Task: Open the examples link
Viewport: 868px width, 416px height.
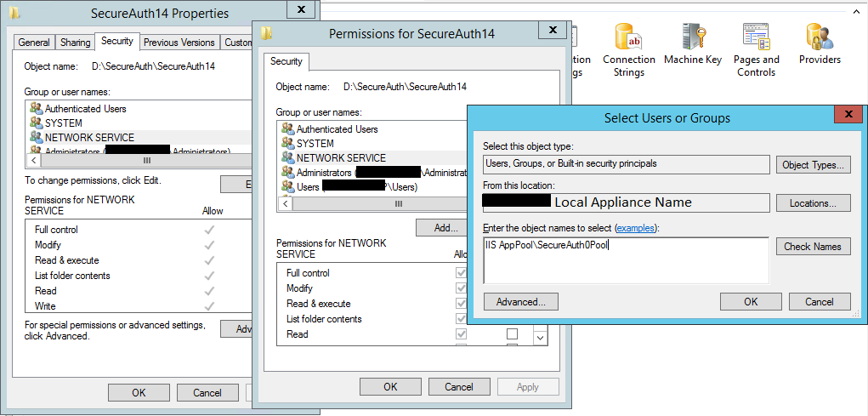Action: (x=636, y=228)
